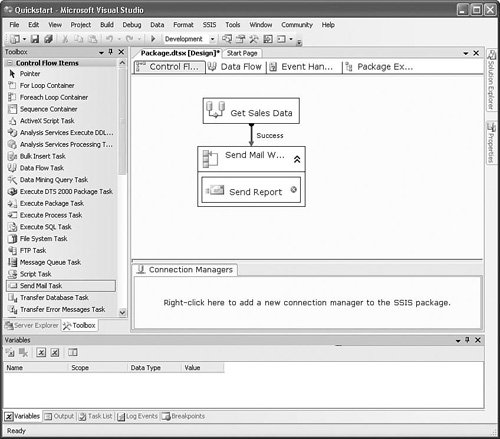Click the Redo toolbar icon
The image size is (500, 439).
[x=129, y=39]
